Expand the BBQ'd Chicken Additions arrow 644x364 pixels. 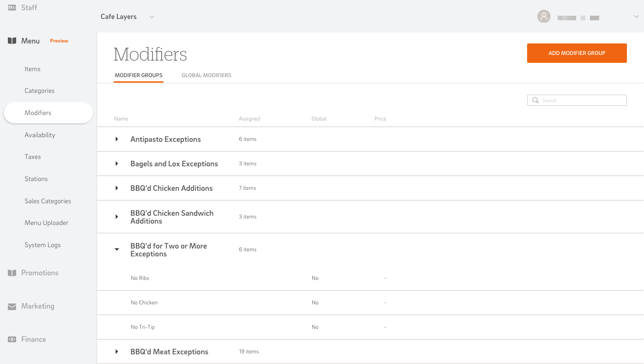[x=117, y=188]
